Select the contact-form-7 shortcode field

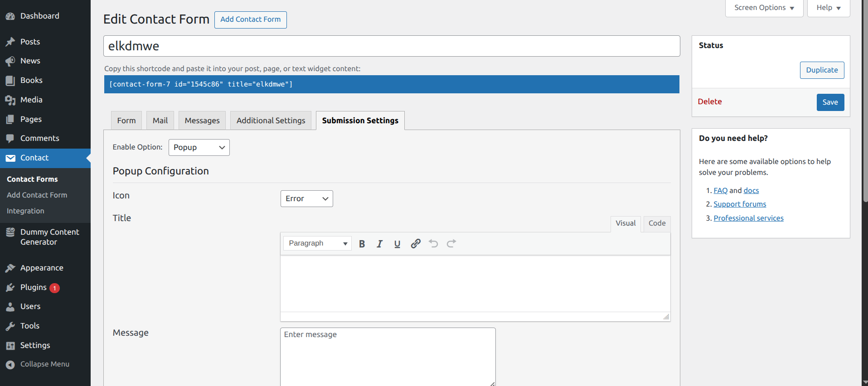coord(392,84)
